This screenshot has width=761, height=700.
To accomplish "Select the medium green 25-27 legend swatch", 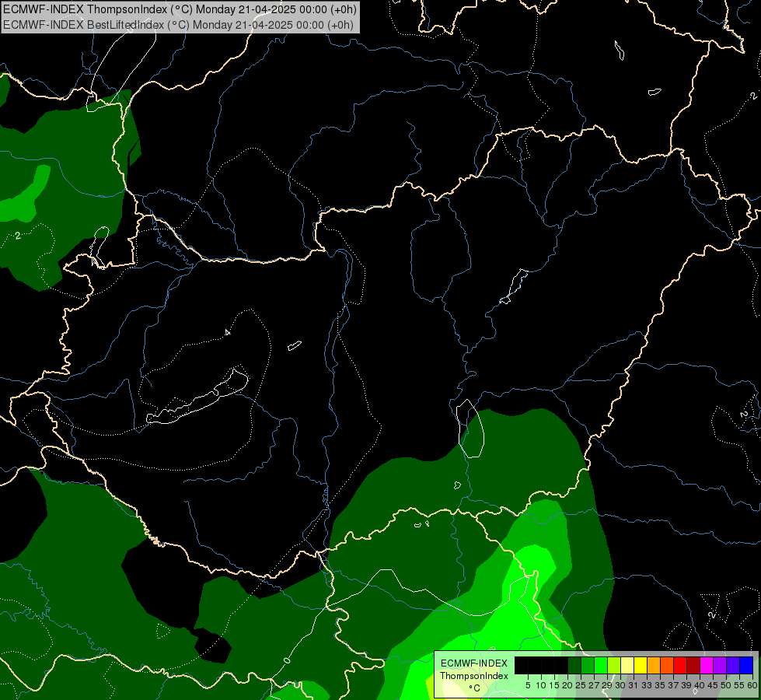I will [x=587, y=665].
